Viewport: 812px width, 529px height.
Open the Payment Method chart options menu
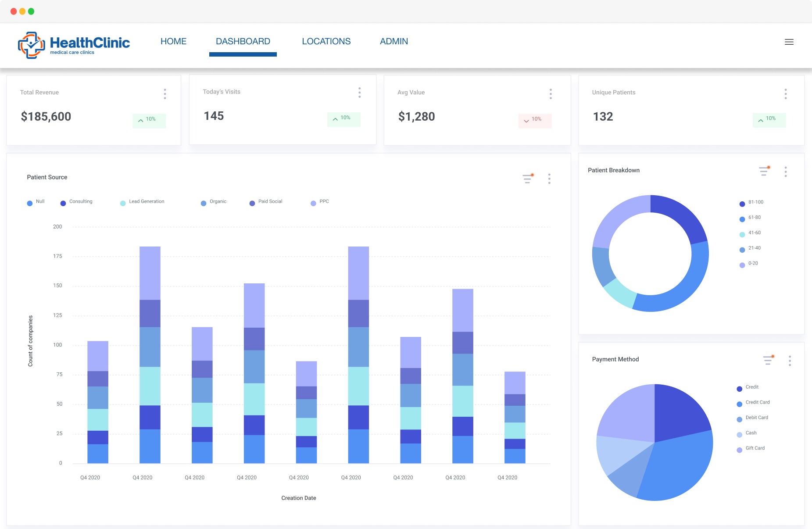tap(790, 361)
